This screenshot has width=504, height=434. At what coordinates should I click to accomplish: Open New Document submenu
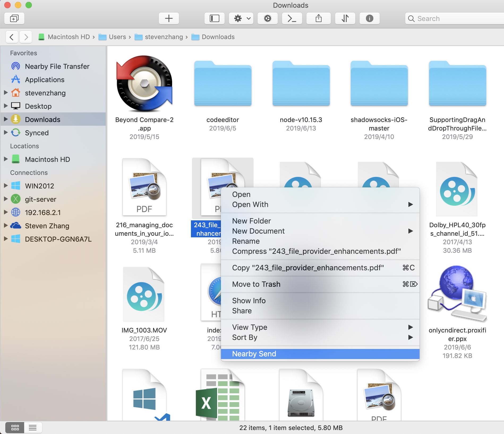[320, 231]
